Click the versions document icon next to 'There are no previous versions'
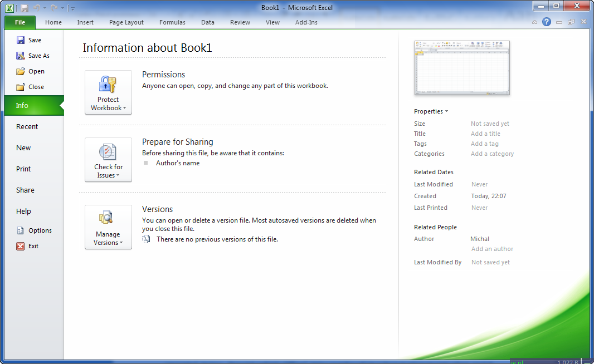 click(146, 239)
